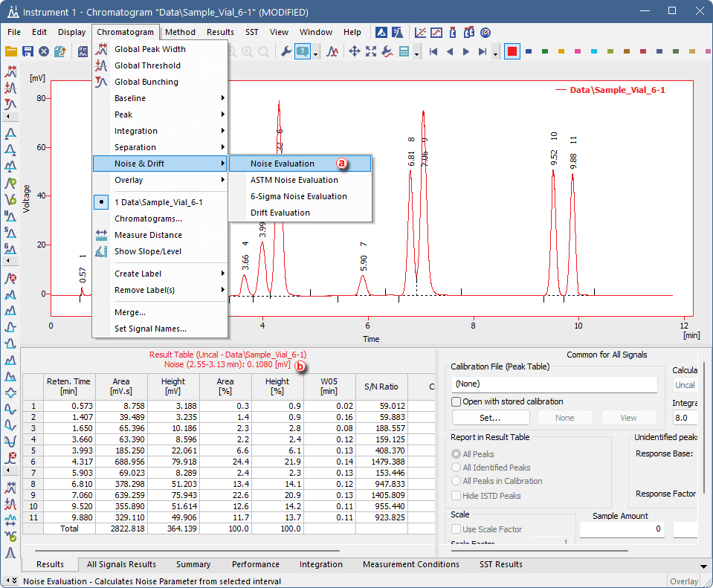Expand the Integration submenu
The image size is (713, 588).
[160, 131]
